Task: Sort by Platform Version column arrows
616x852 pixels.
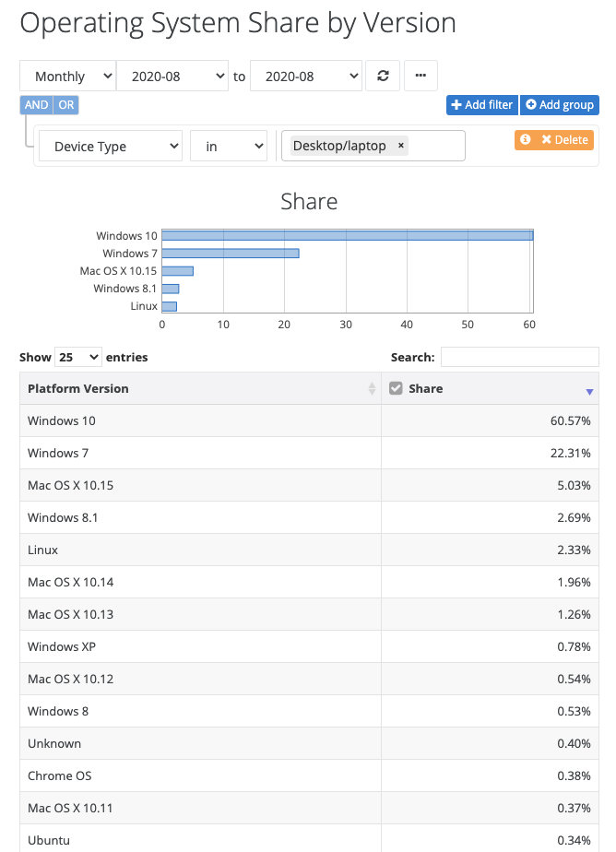Action: coord(373,388)
